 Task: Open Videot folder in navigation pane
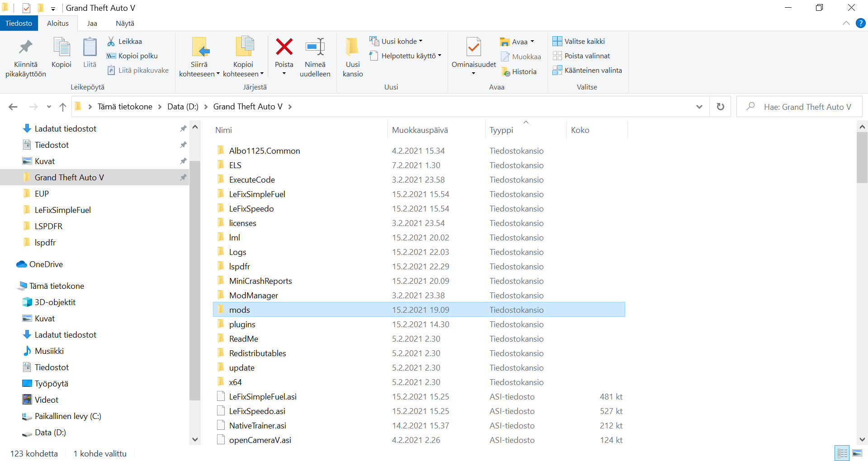41,400
